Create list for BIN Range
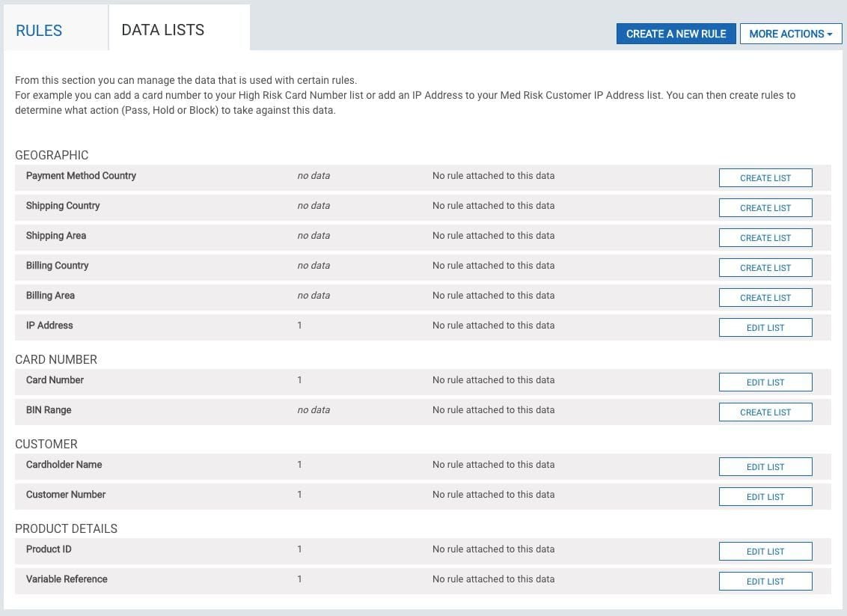This screenshot has height=616, width=847. pos(765,412)
